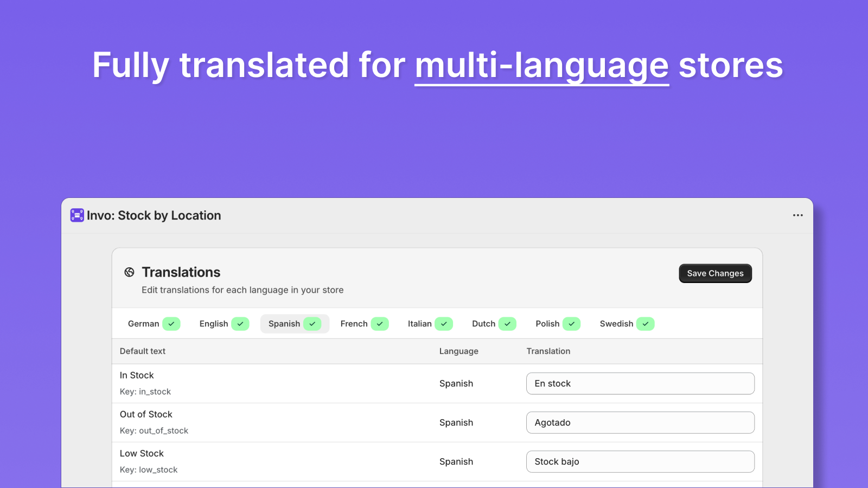Click the checkmark badge on the Dutch pill
868x488 pixels.
(508, 324)
